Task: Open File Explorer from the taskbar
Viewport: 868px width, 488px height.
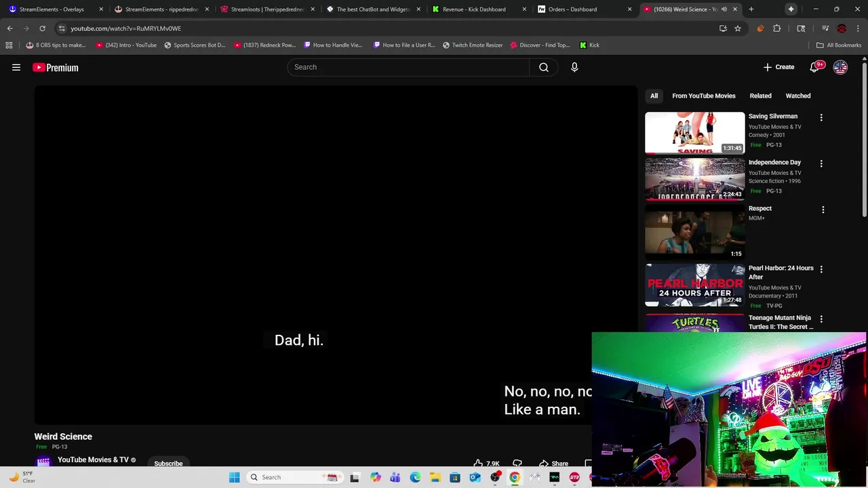Action: click(x=435, y=477)
